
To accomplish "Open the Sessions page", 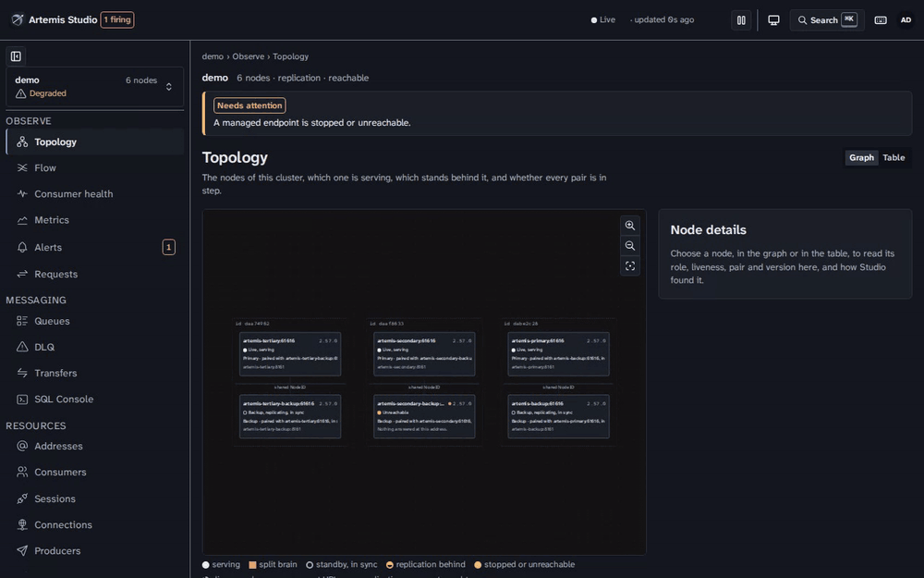I will coord(95,499).
